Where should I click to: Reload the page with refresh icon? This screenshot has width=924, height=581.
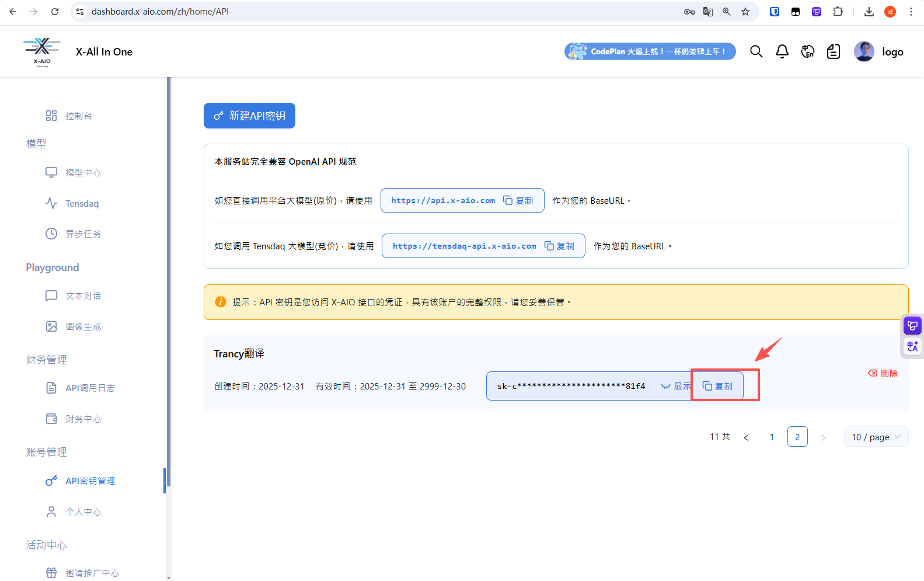[55, 12]
